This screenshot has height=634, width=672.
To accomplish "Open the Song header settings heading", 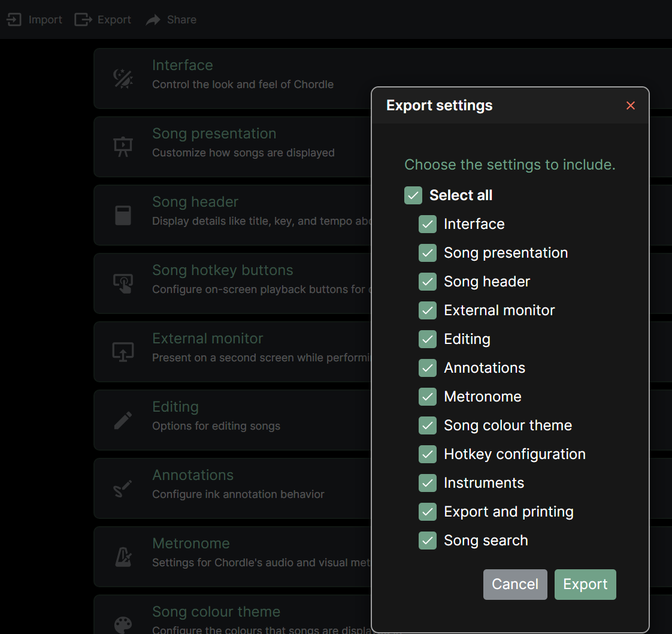I will (x=195, y=202).
